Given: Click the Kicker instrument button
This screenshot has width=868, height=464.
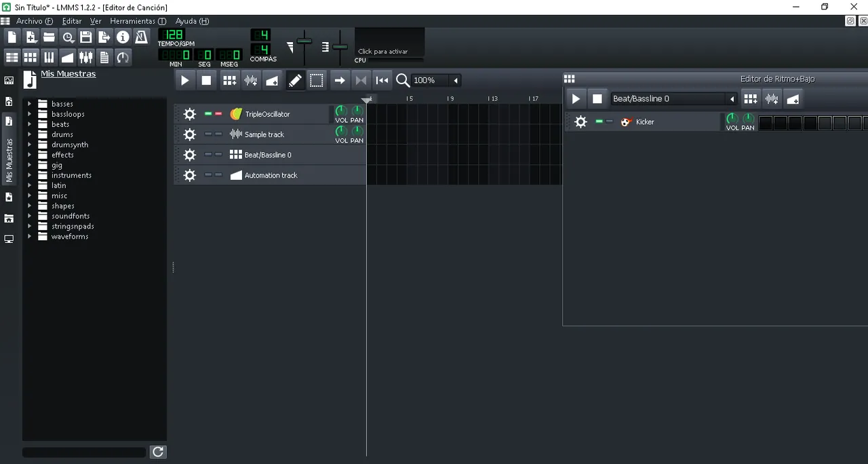Looking at the screenshot, I should (x=669, y=122).
